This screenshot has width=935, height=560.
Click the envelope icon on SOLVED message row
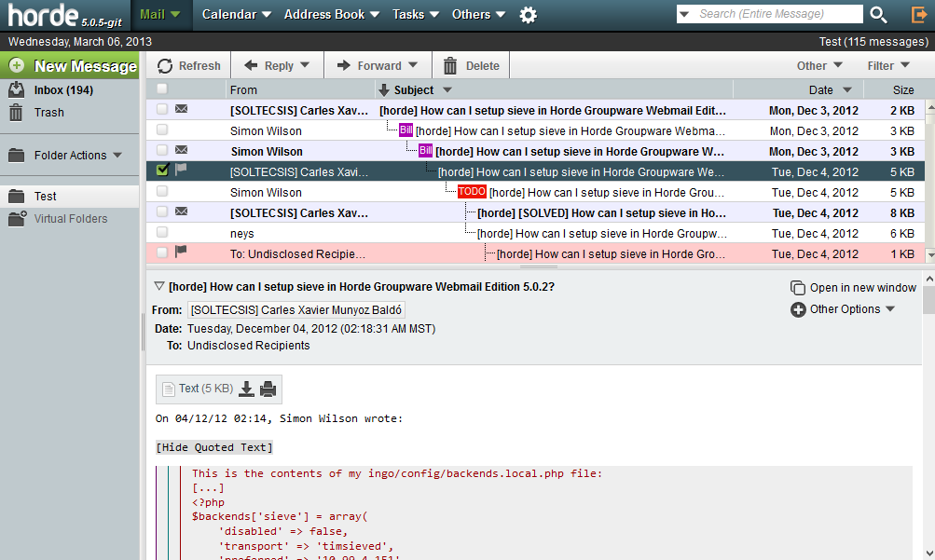pos(181,212)
